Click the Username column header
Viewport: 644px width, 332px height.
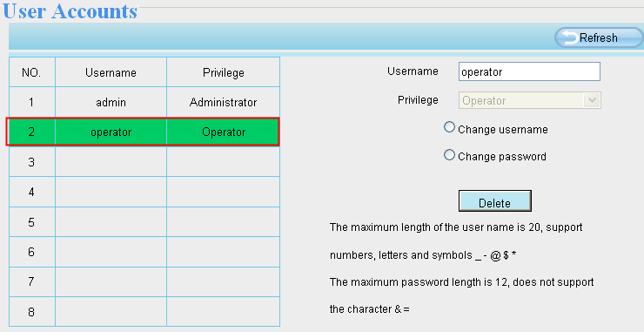(x=111, y=72)
